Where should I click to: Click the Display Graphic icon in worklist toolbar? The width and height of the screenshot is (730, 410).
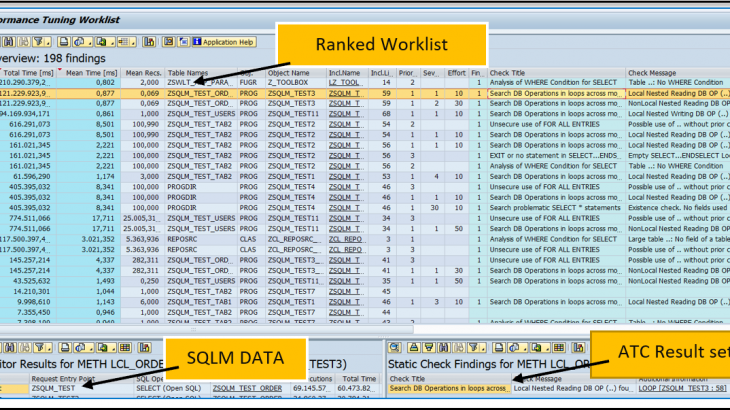point(149,42)
